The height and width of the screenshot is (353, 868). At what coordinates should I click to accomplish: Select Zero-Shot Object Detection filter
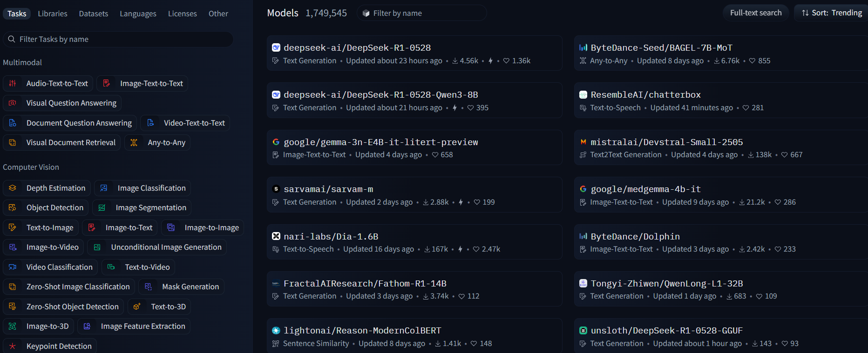[x=63, y=306]
